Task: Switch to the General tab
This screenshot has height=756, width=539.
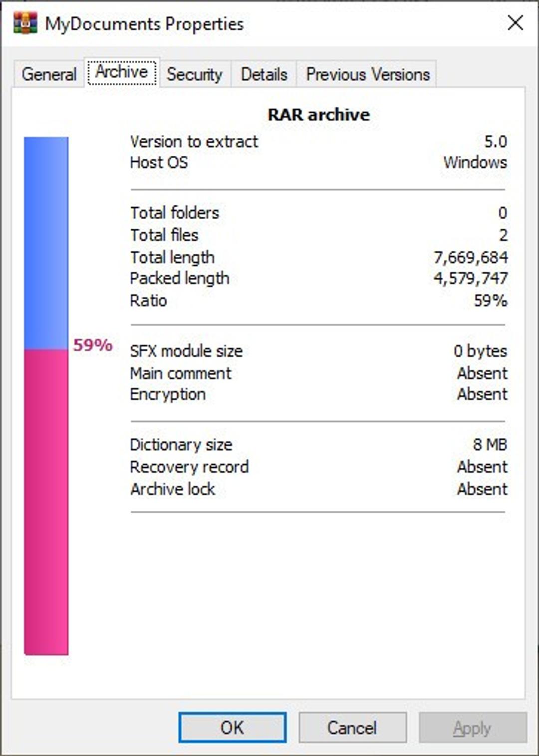Action: click(x=49, y=74)
